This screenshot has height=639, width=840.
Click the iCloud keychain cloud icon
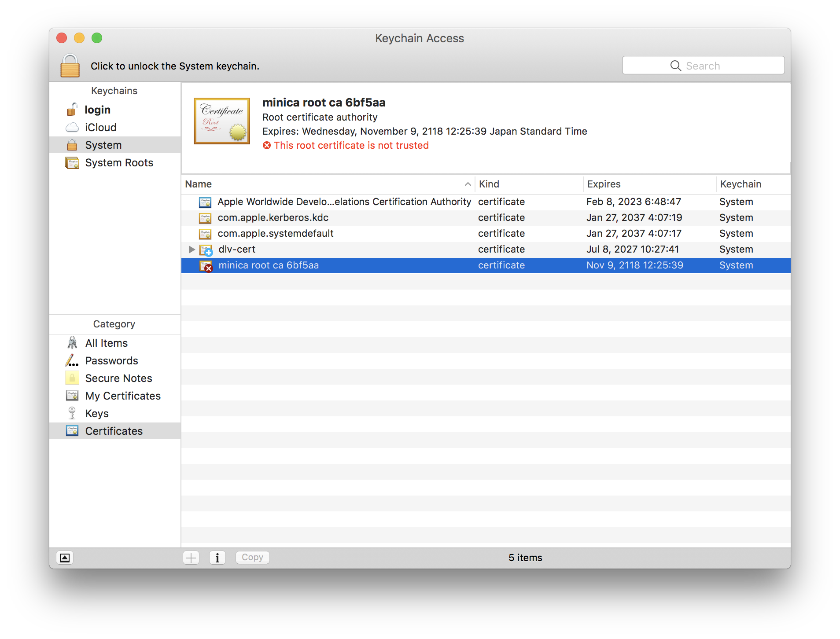point(72,128)
